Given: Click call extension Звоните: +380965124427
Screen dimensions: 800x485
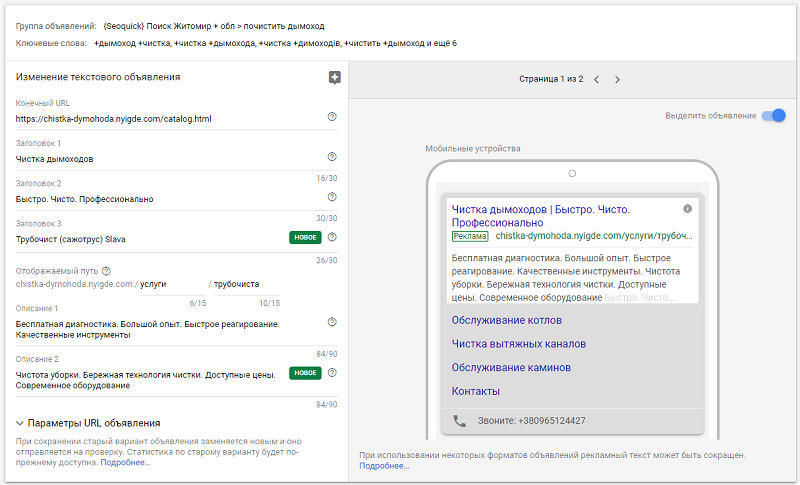Looking at the screenshot, I should [x=532, y=421].
